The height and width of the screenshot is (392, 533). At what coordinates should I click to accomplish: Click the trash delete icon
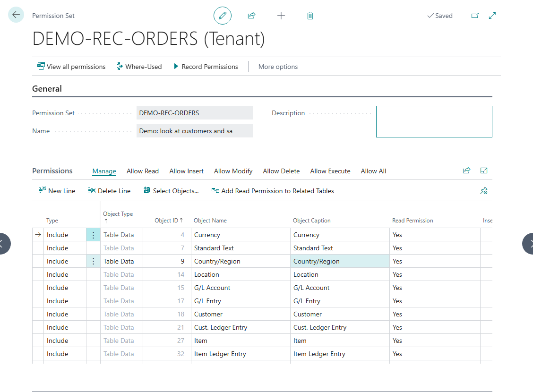310,16
